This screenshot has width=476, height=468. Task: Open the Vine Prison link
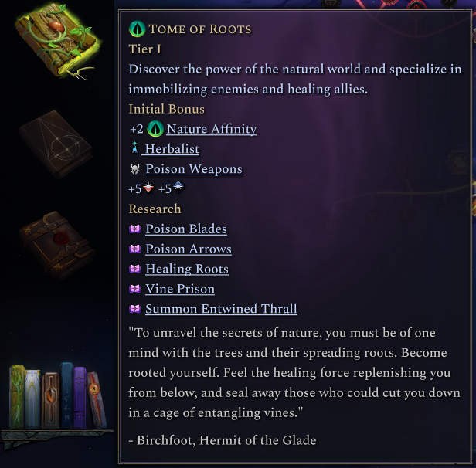(x=179, y=289)
